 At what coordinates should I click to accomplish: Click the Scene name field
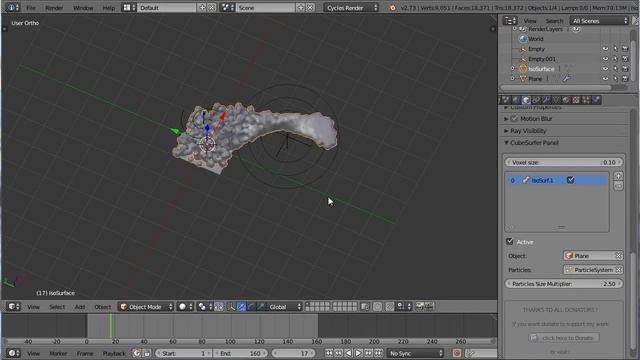(265, 7)
